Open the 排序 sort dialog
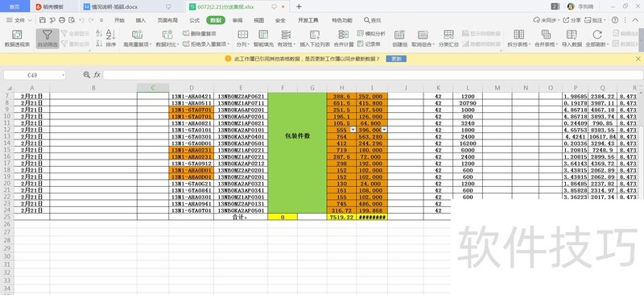 coord(111,39)
